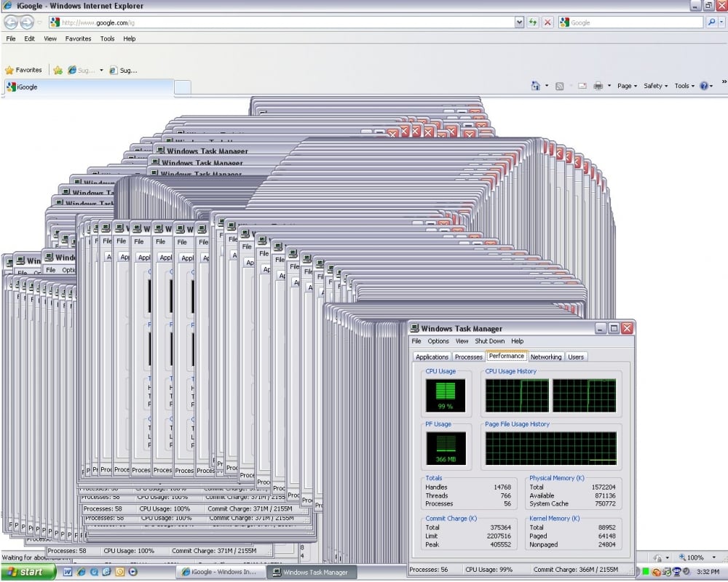Expand the address bar history dropdown
Viewport: 728px width, 582px height.
(x=519, y=23)
